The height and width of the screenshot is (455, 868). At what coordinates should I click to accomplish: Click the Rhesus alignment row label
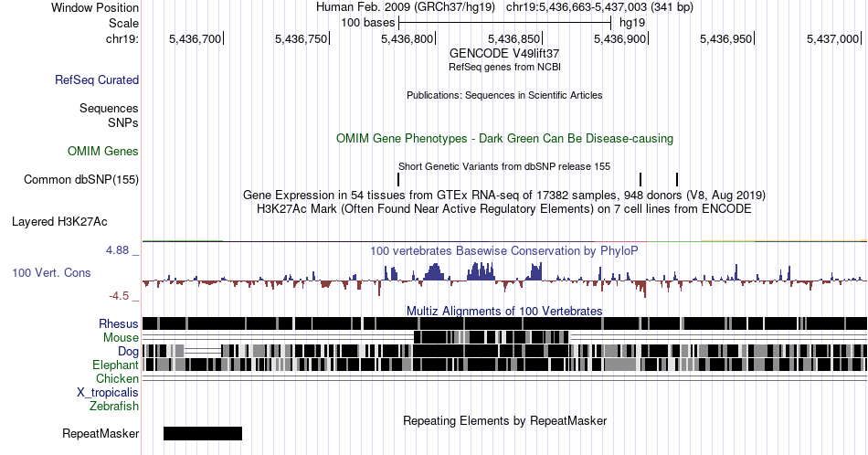[119, 323]
